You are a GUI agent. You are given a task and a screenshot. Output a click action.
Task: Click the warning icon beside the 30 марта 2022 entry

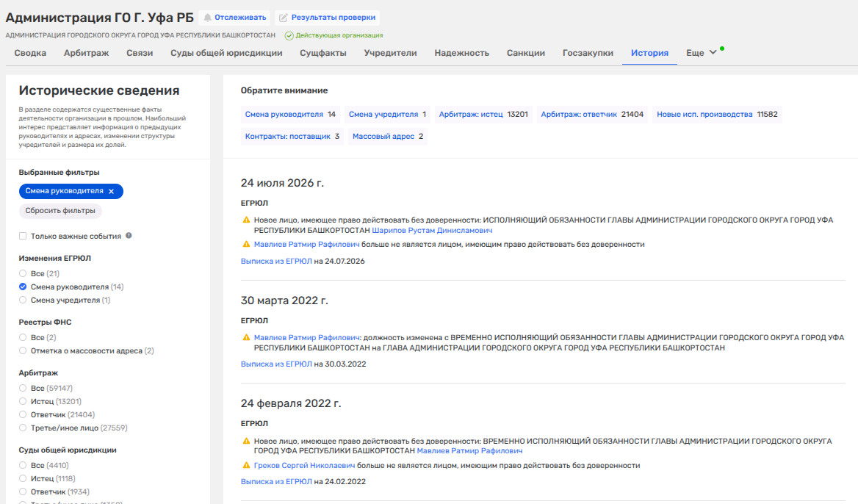coord(246,338)
